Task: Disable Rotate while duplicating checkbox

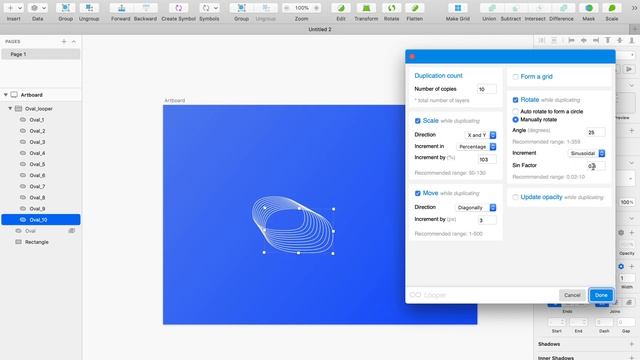Action: click(x=516, y=100)
